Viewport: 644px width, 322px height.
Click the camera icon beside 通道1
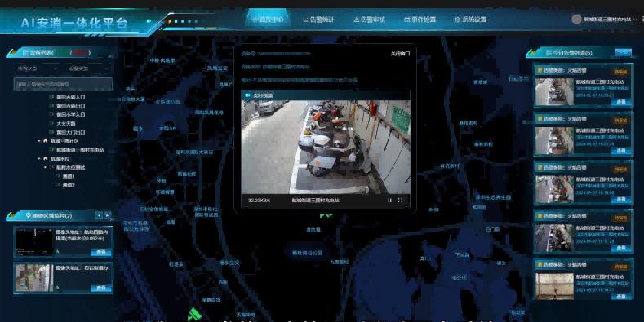(57, 176)
